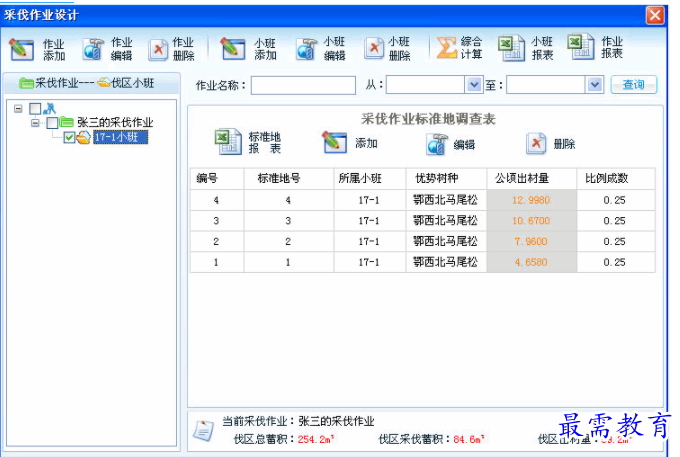
Task: Click the 编辑 hammer icon above table
Action: [437, 144]
